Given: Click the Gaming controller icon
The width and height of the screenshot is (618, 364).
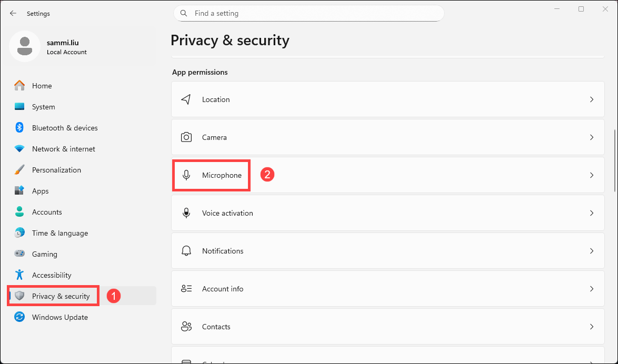Looking at the screenshot, I should (x=19, y=254).
